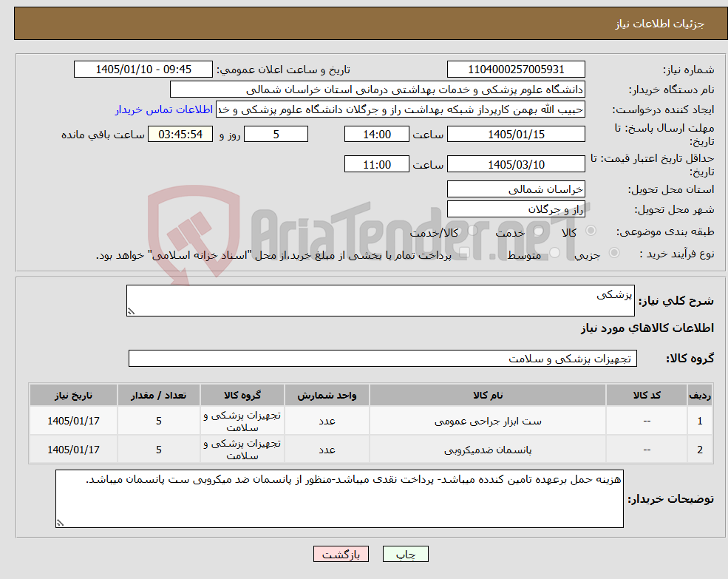Click the announcement date field 1405/01/10 - 09:45

coord(143,70)
